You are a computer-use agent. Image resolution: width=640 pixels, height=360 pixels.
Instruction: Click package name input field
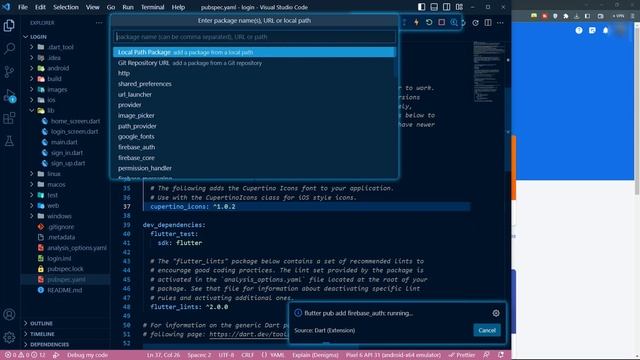pos(255,37)
